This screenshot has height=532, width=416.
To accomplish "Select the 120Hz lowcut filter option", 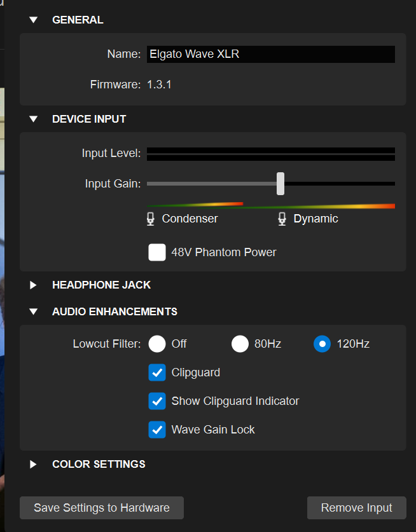I will click(x=322, y=344).
